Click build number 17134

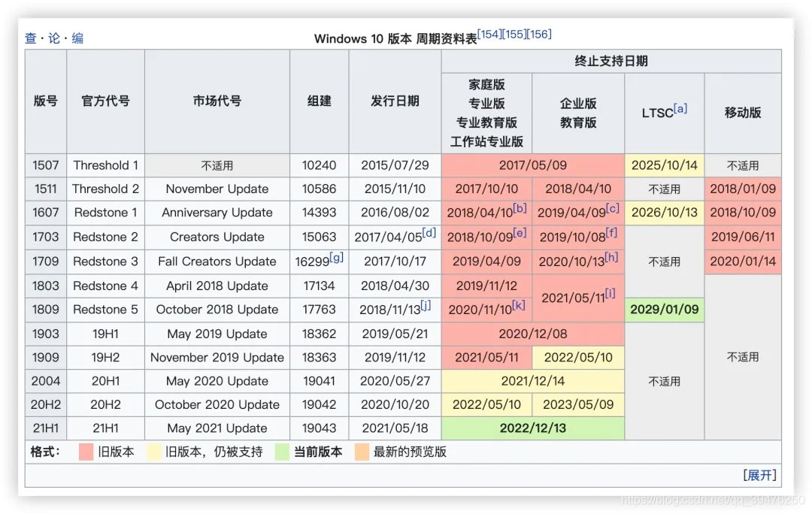point(319,286)
